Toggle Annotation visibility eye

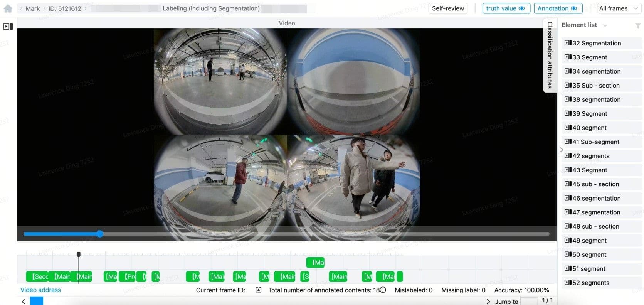(573, 8)
